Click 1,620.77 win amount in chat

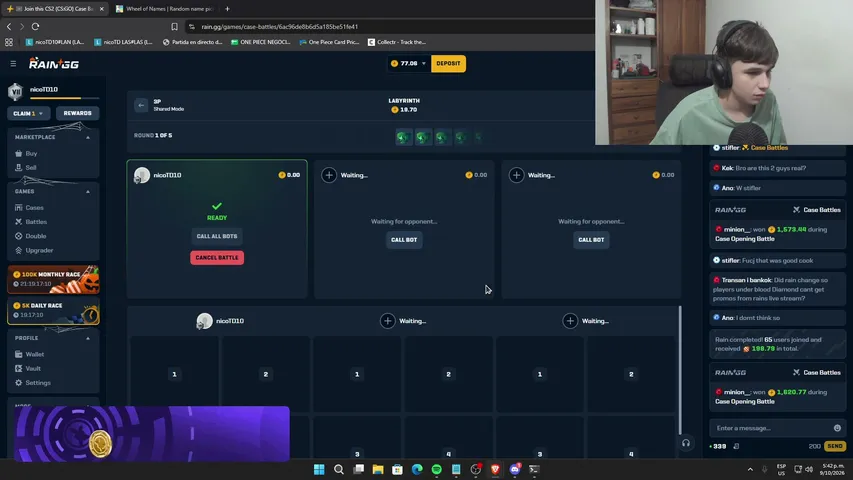tap(792, 392)
